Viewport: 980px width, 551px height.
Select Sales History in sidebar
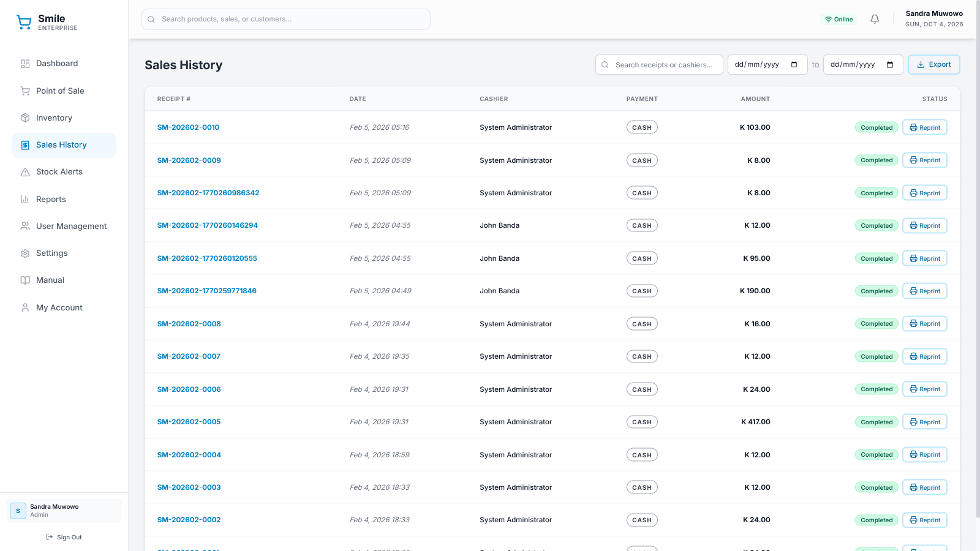(x=64, y=145)
